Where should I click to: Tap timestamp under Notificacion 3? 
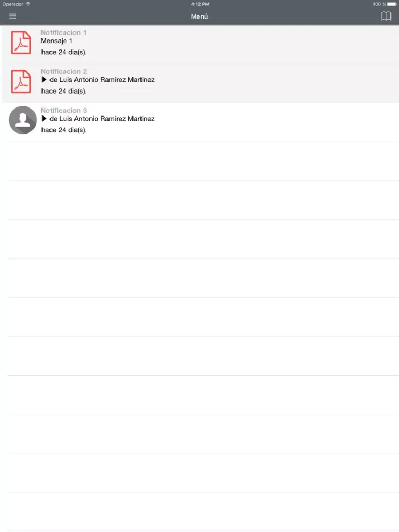coord(64,130)
